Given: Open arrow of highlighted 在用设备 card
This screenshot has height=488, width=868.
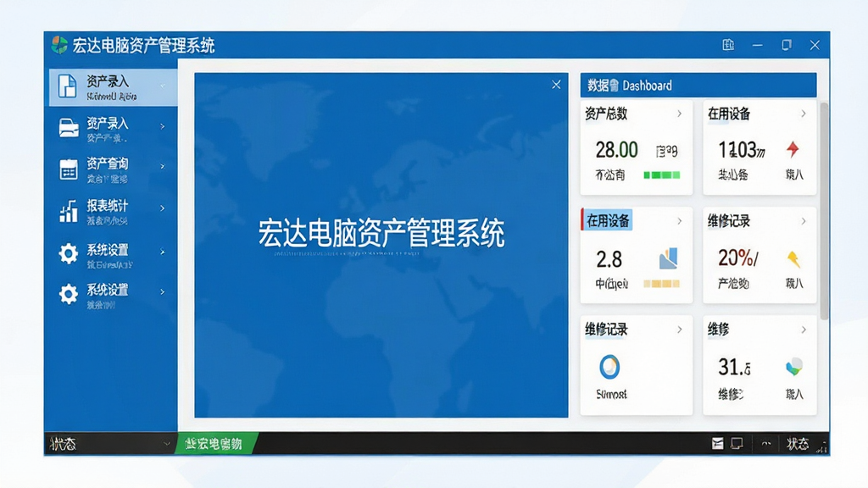Looking at the screenshot, I should point(679,221).
